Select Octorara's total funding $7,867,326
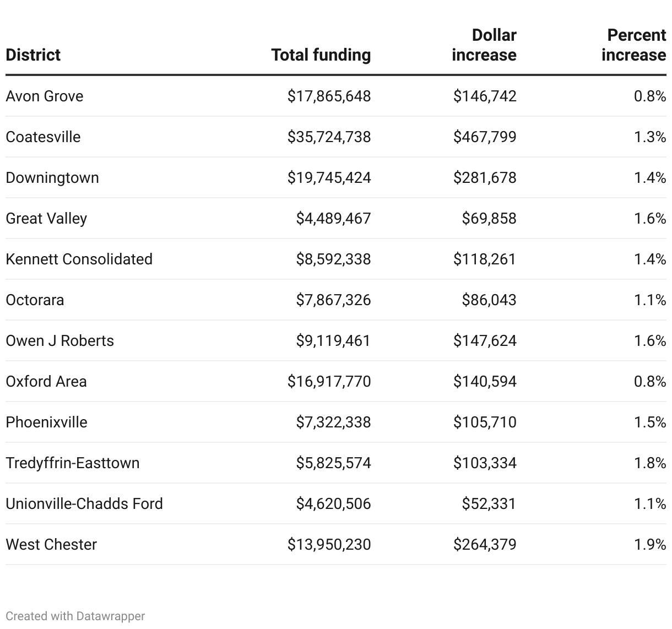Image resolution: width=672 pixels, height=629 pixels. tap(333, 300)
